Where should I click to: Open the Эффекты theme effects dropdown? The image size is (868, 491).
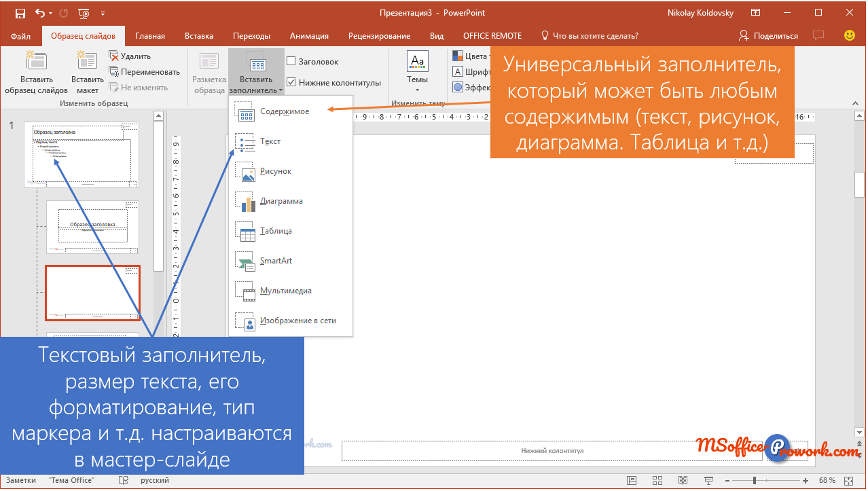pyautogui.click(x=471, y=88)
